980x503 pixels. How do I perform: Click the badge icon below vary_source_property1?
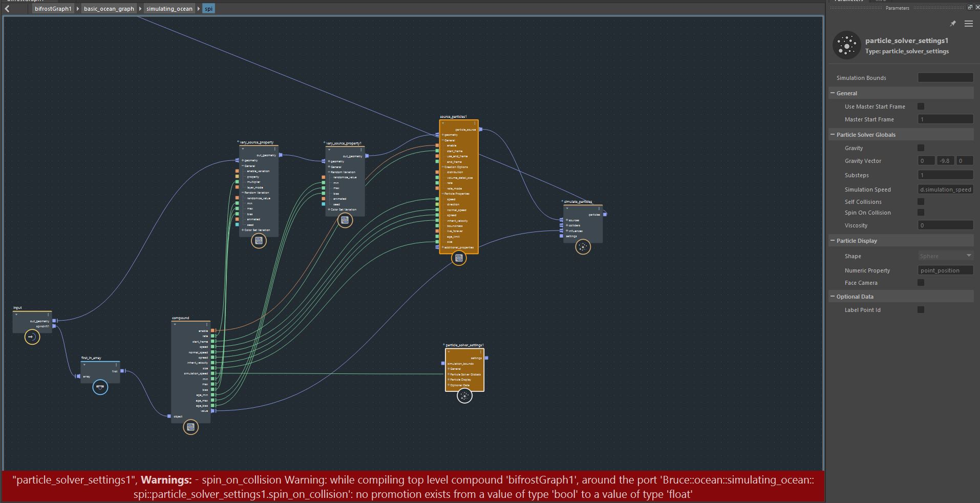345,221
